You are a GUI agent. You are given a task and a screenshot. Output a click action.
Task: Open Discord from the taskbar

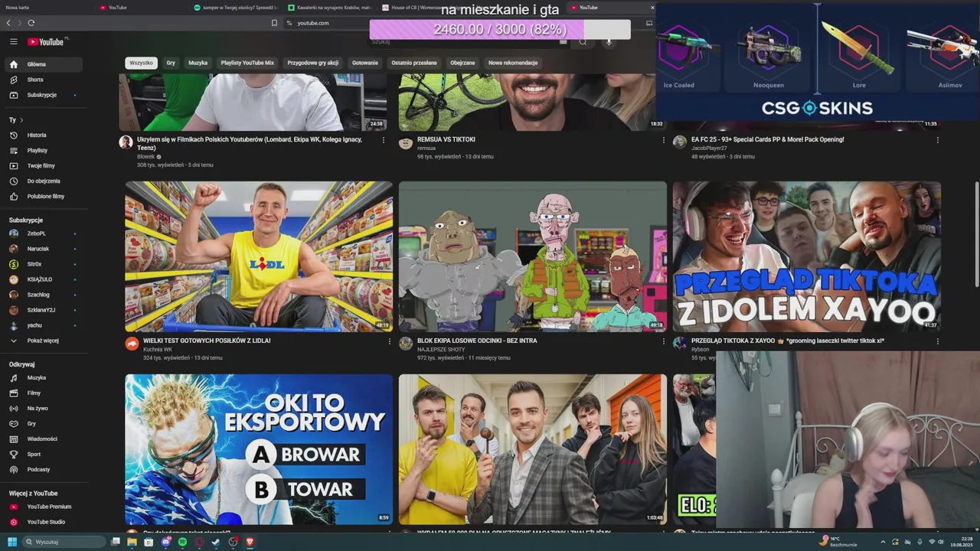(x=165, y=542)
